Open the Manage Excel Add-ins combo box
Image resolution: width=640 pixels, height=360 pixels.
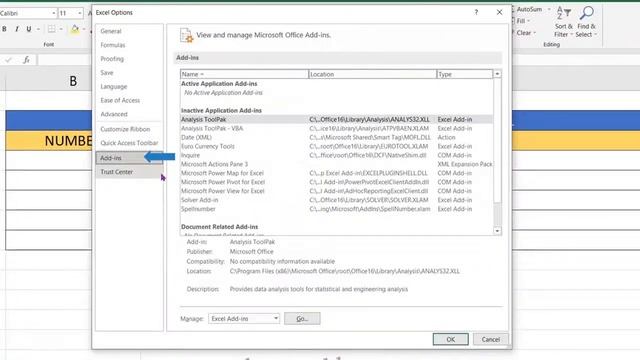(244, 318)
